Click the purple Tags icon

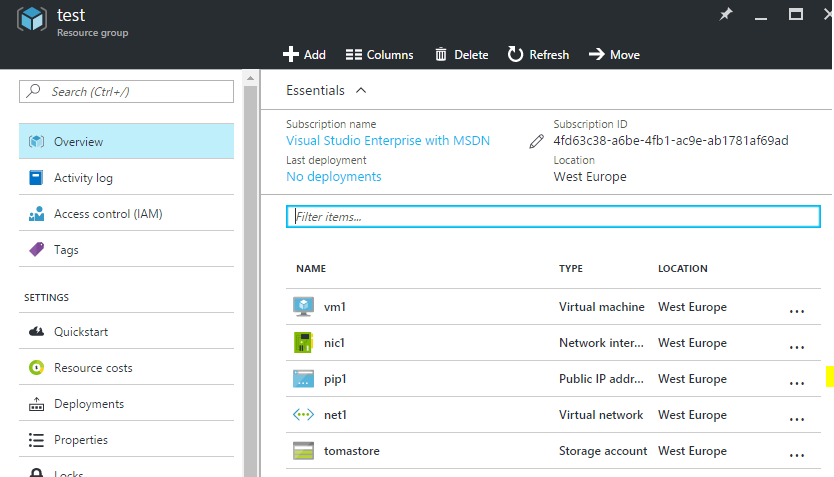[x=36, y=249]
